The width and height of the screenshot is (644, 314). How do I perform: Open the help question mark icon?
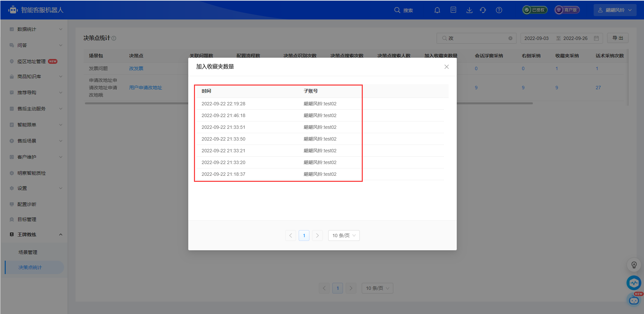(499, 10)
